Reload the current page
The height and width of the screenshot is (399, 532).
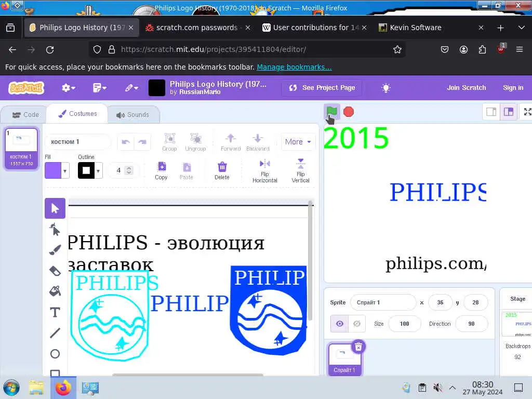tap(50, 50)
